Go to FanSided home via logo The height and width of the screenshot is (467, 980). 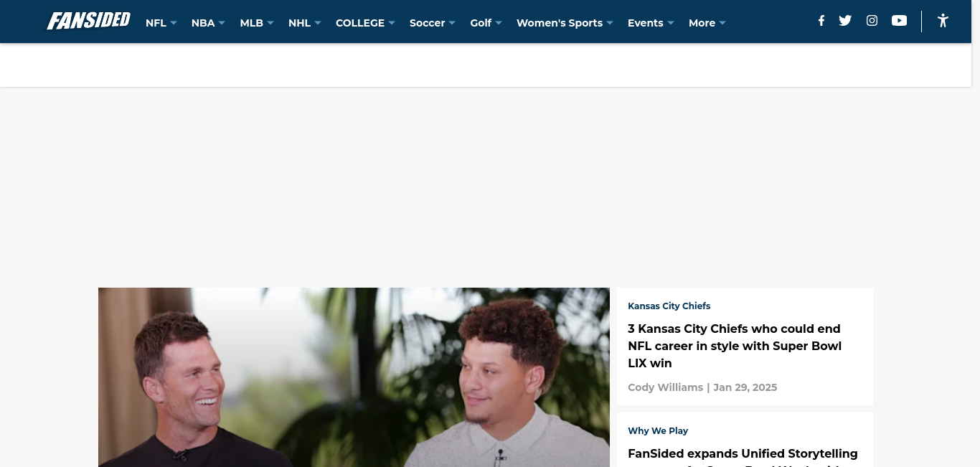click(89, 22)
